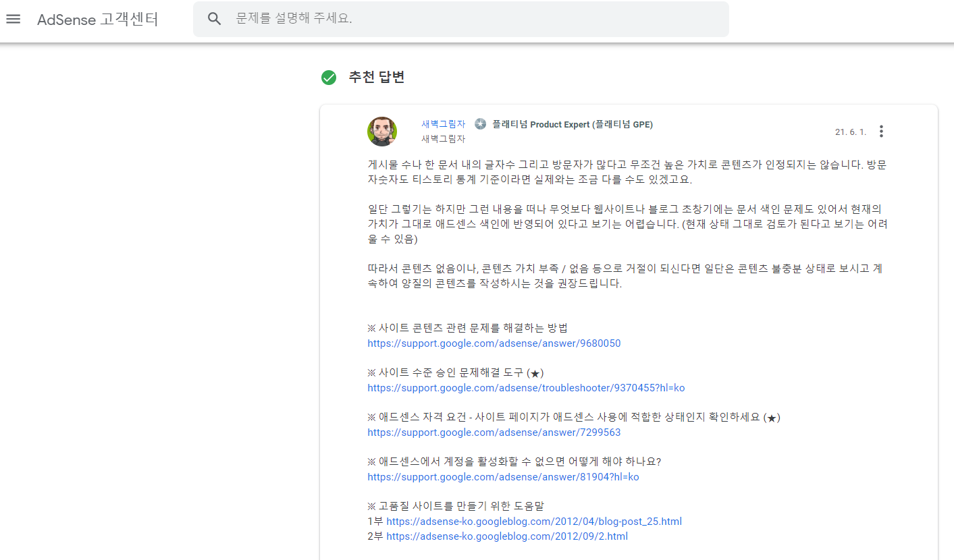
Task: Click the 추천 답변 heading
Action: click(377, 77)
